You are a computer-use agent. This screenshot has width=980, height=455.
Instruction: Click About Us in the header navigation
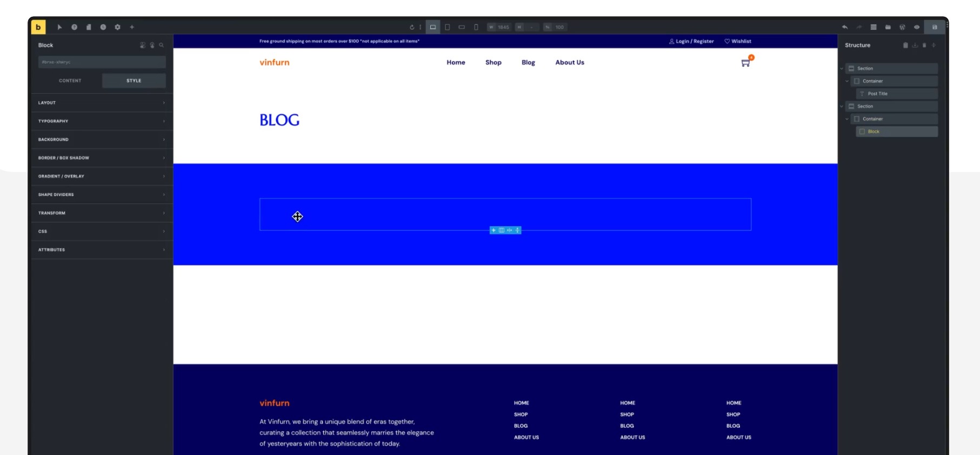(570, 63)
